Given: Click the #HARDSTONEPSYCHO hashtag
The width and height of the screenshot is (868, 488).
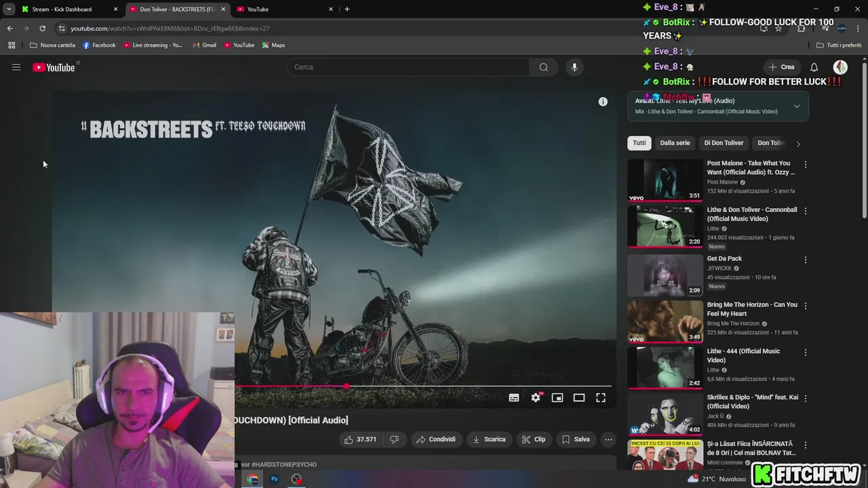Looking at the screenshot, I should pyautogui.click(x=284, y=465).
